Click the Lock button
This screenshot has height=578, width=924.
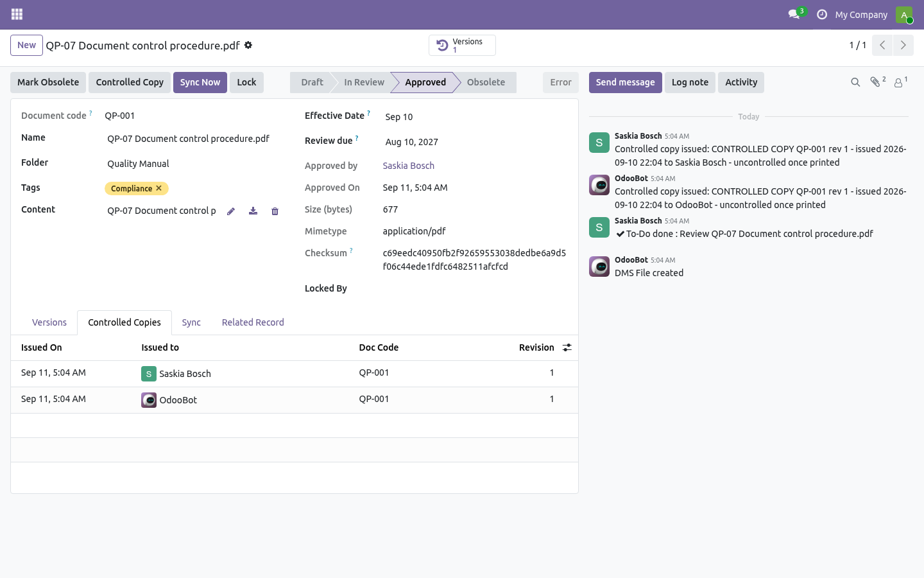tap(246, 82)
